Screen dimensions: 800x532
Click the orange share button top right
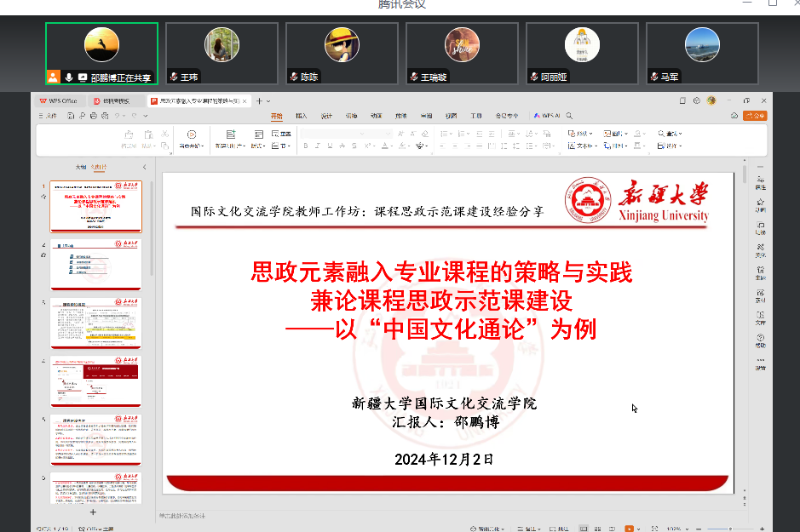[755, 116]
